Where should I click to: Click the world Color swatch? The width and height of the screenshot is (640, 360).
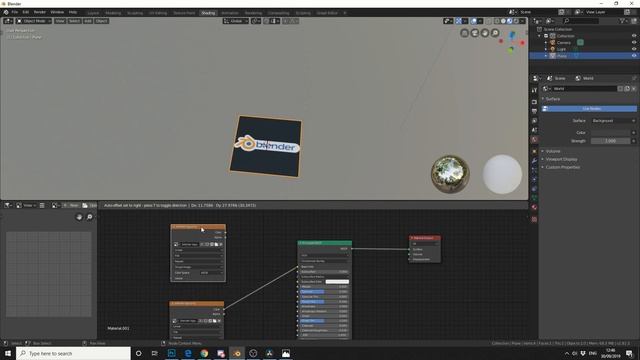611,133
